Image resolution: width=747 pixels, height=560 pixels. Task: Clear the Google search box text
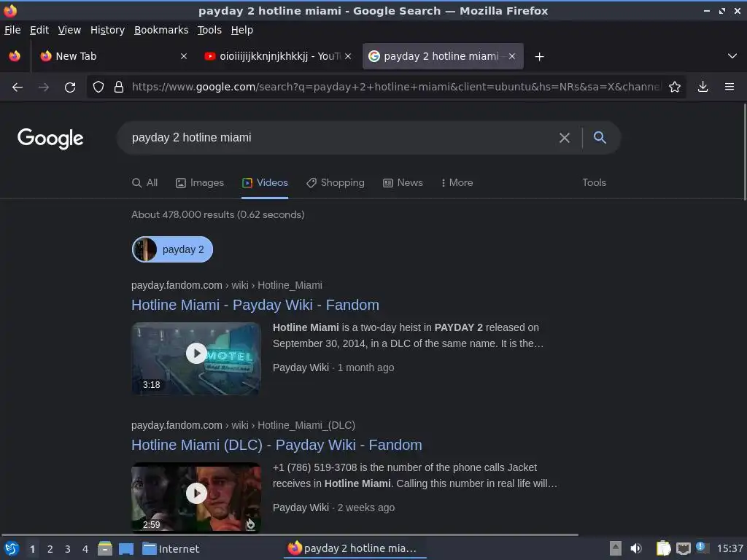tap(565, 138)
